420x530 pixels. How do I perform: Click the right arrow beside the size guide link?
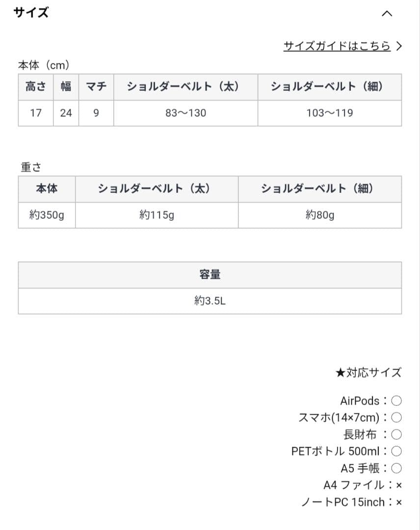tap(399, 46)
